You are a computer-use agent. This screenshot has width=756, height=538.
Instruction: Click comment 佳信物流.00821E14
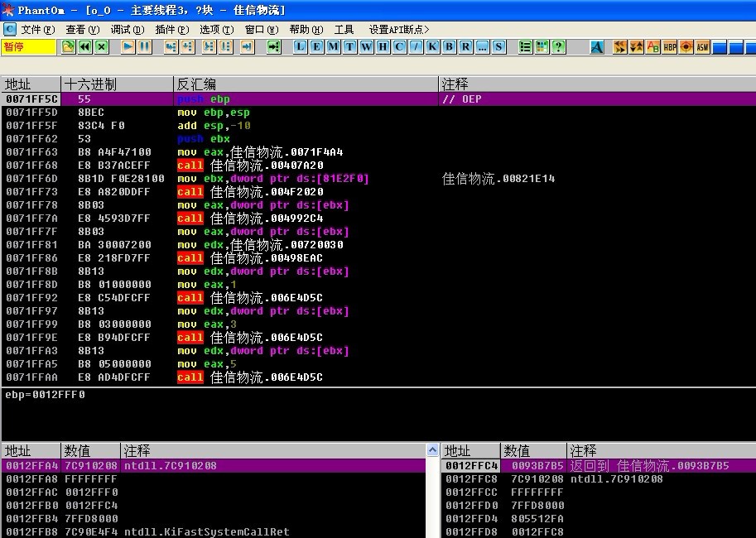[498, 179]
